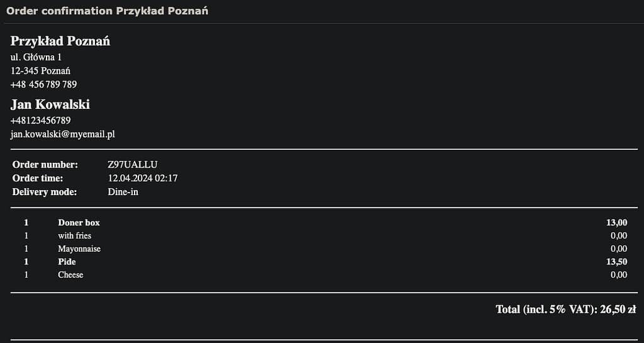Viewport: 644px width, 343px height.
Task: Select the 'Przykład Poznań' restaurant heading
Action: coord(60,41)
